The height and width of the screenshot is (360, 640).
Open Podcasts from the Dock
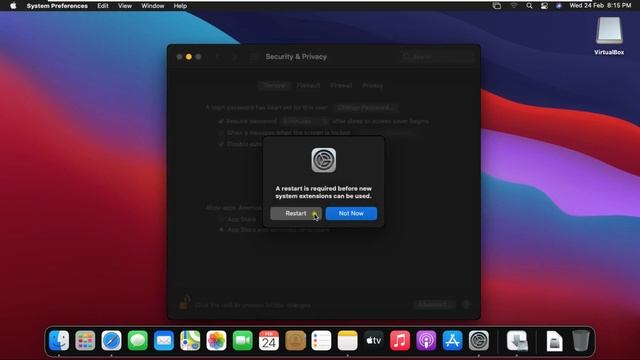click(426, 340)
